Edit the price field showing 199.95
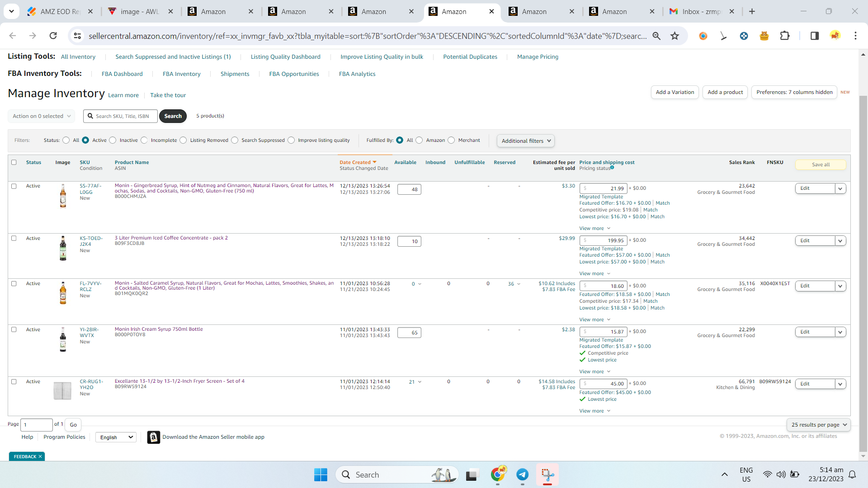 click(x=604, y=240)
